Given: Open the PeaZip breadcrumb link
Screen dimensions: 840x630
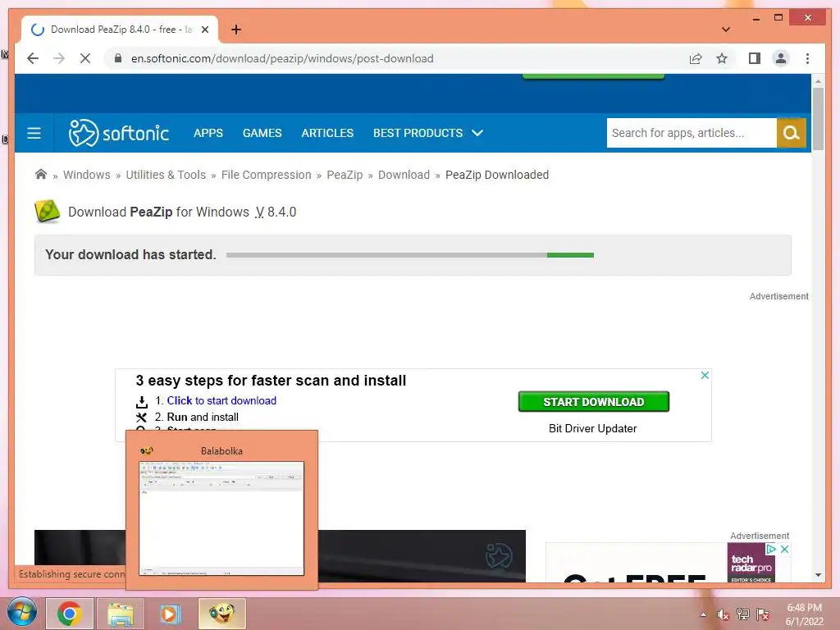Looking at the screenshot, I should pyautogui.click(x=345, y=175).
